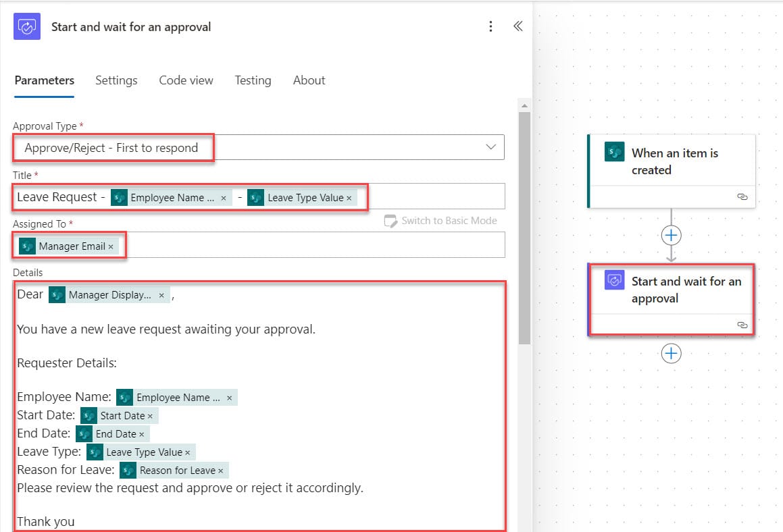
Task: Click the Approvals icon in the panel header
Action: tap(25, 26)
